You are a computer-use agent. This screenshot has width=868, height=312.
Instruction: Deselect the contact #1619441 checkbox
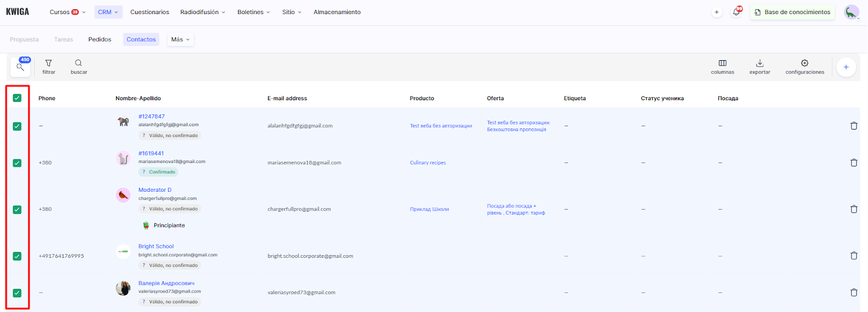pyautogui.click(x=17, y=163)
